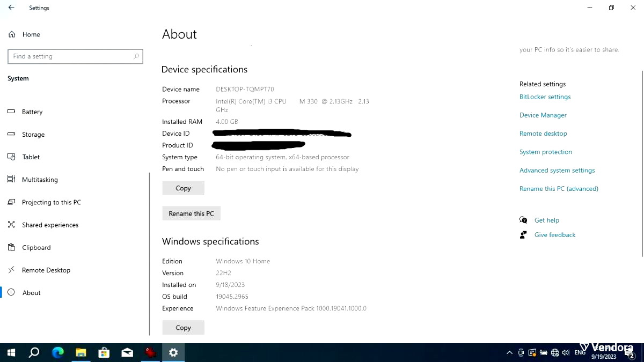Click the 4.00 GB installed RAM value
The width and height of the screenshot is (644, 362).
227,122
